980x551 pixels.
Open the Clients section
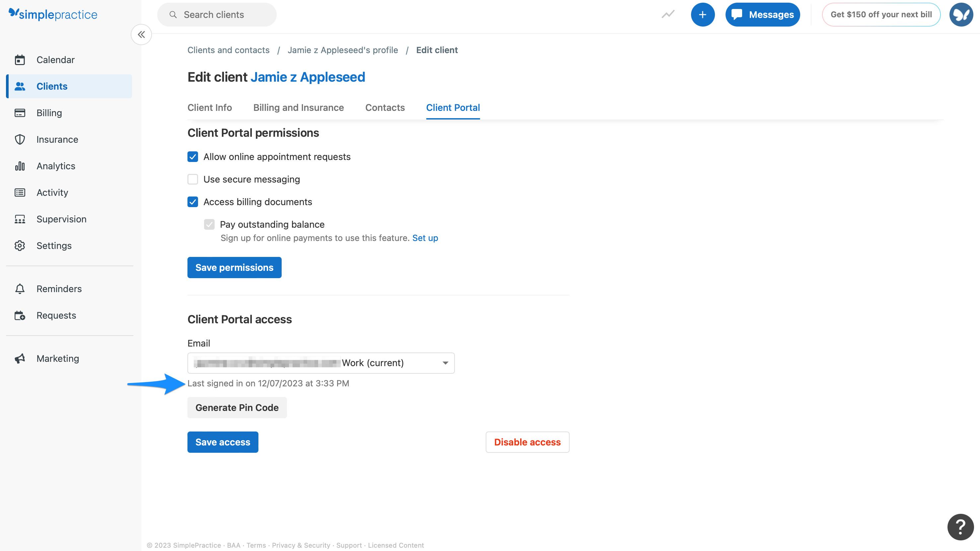69,86
